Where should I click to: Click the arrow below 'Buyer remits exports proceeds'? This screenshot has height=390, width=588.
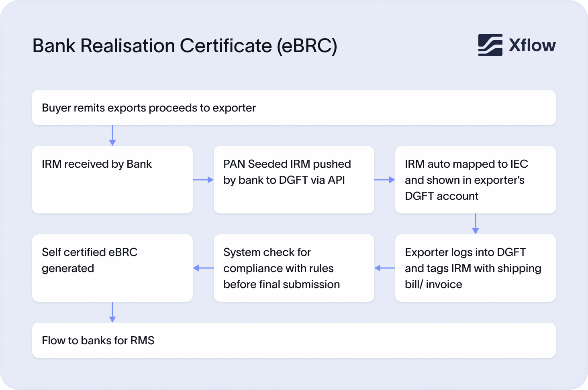click(x=112, y=134)
